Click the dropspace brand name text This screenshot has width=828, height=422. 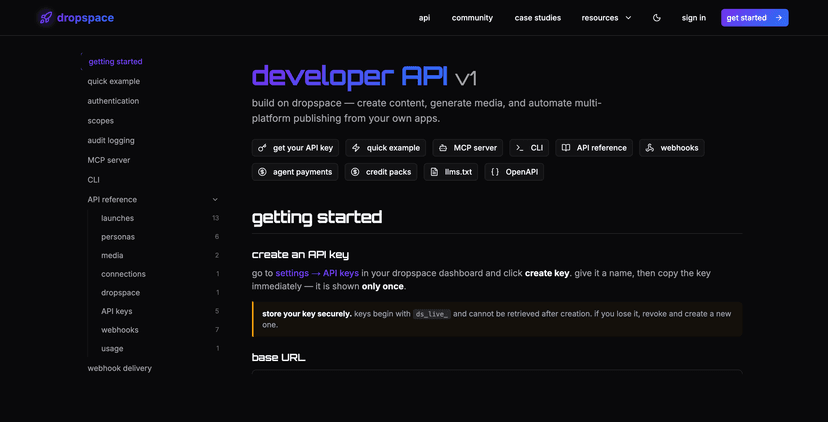tap(85, 18)
